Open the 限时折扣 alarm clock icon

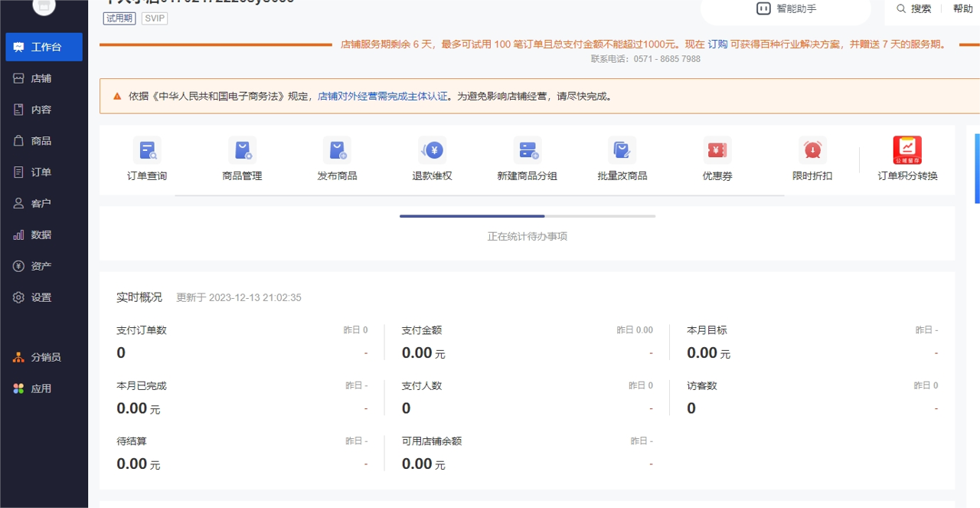pyautogui.click(x=812, y=150)
